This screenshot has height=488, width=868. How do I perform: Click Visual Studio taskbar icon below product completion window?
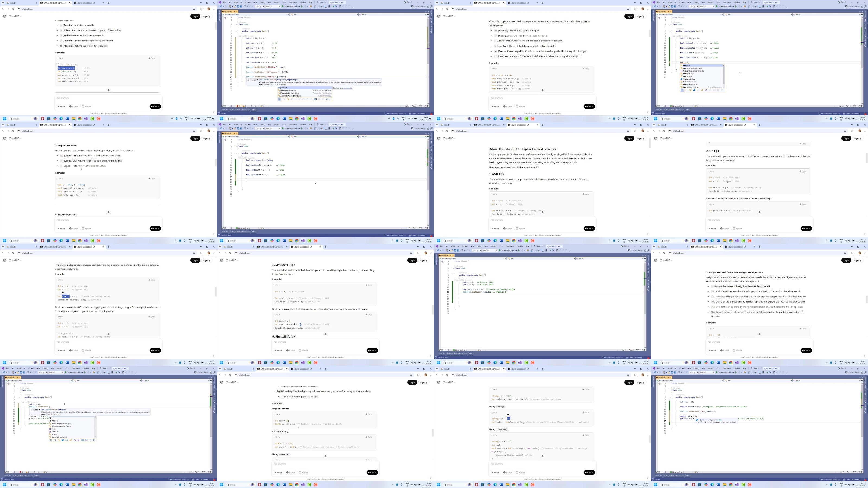pos(303,118)
